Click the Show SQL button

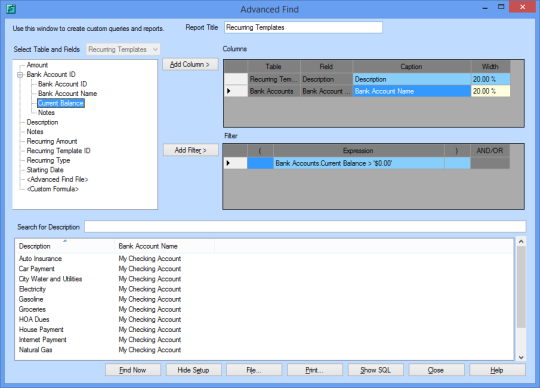pos(376,370)
